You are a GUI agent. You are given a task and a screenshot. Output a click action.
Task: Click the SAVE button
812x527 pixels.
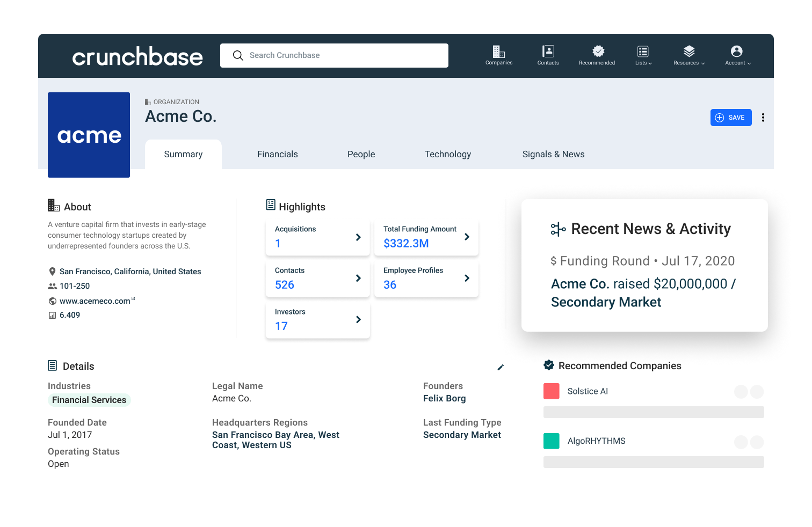pyautogui.click(x=731, y=117)
